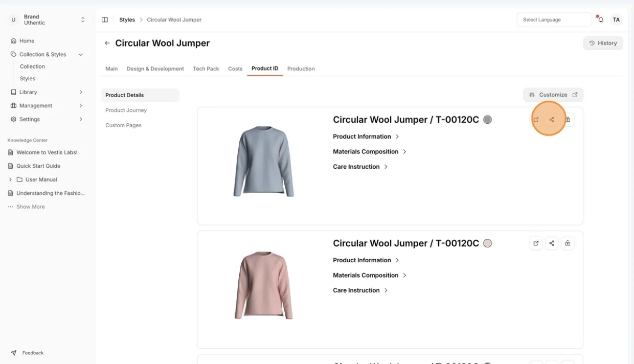Open Collection in the sidebar
Screen dimensions: 634x364
point(32,66)
